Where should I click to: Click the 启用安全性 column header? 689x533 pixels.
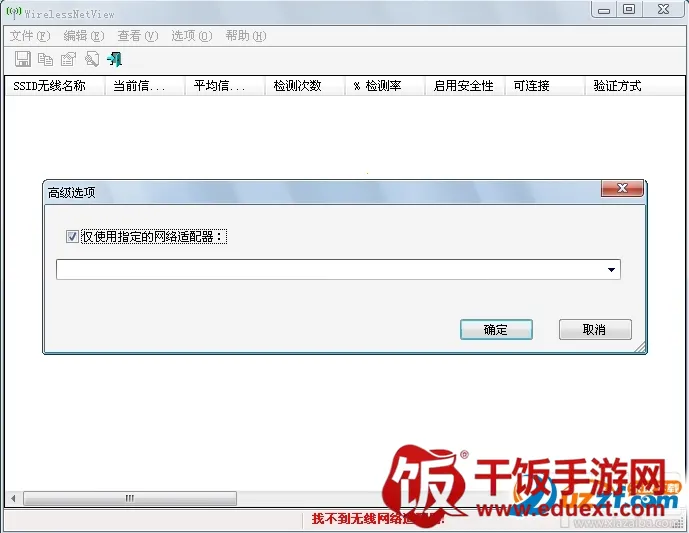coord(464,86)
